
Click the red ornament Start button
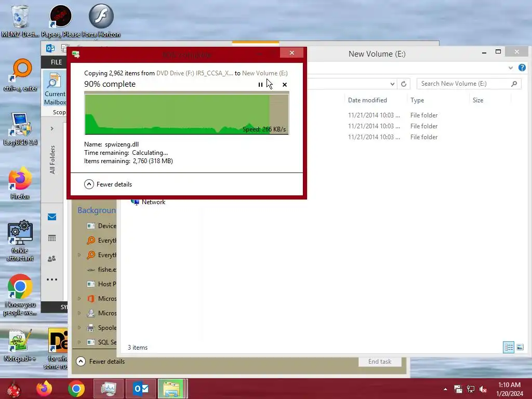click(14, 389)
